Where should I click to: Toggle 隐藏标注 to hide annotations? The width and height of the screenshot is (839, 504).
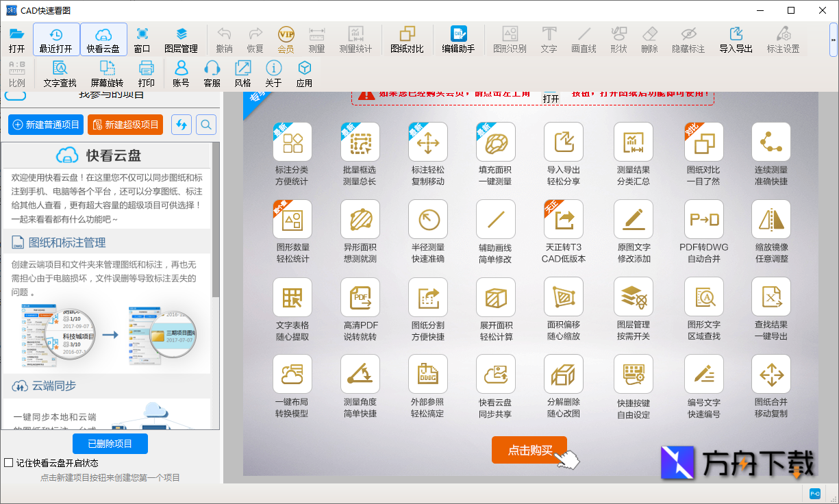pyautogui.click(x=688, y=39)
